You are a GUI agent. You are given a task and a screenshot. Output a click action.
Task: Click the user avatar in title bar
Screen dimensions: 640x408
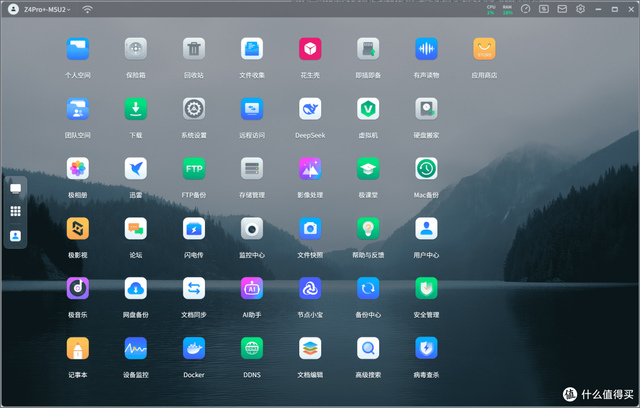coord(13,9)
